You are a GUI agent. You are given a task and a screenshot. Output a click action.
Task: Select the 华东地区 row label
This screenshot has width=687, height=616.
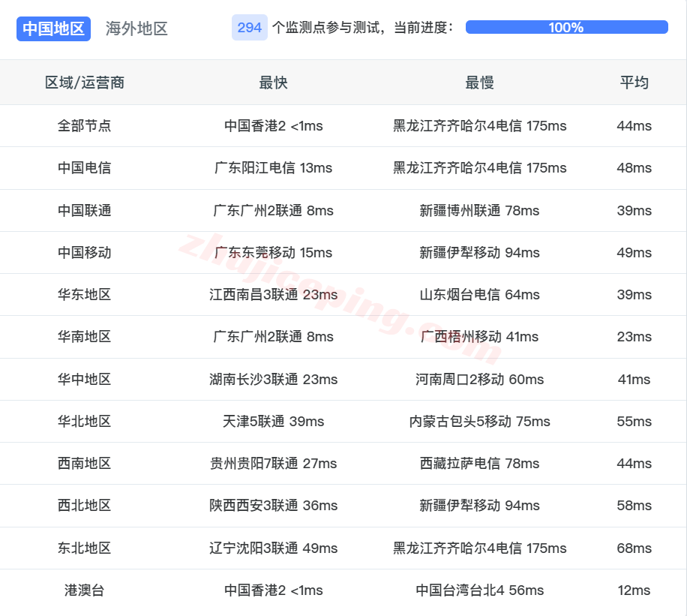click(85, 295)
